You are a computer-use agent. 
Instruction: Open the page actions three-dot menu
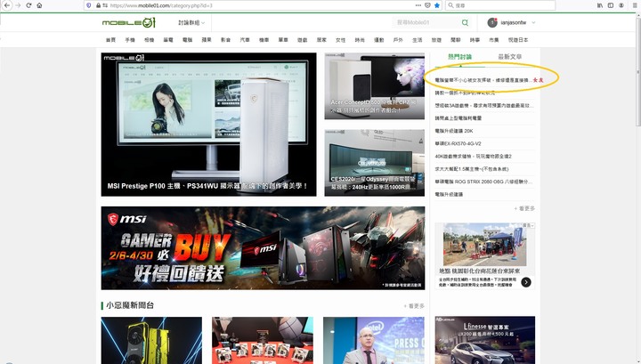(x=418, y=5)
